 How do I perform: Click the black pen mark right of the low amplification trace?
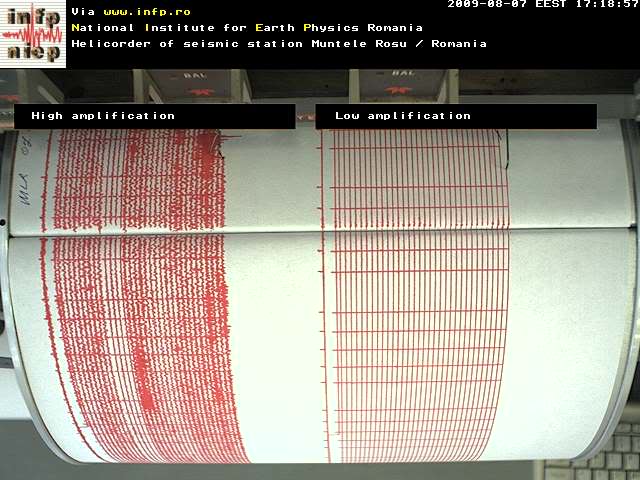[506, 150]
